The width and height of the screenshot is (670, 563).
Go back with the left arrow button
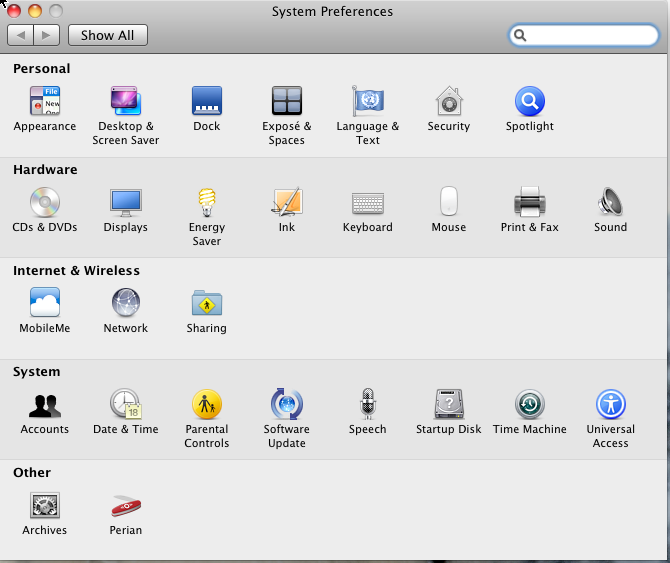click(x=21, y=35)
